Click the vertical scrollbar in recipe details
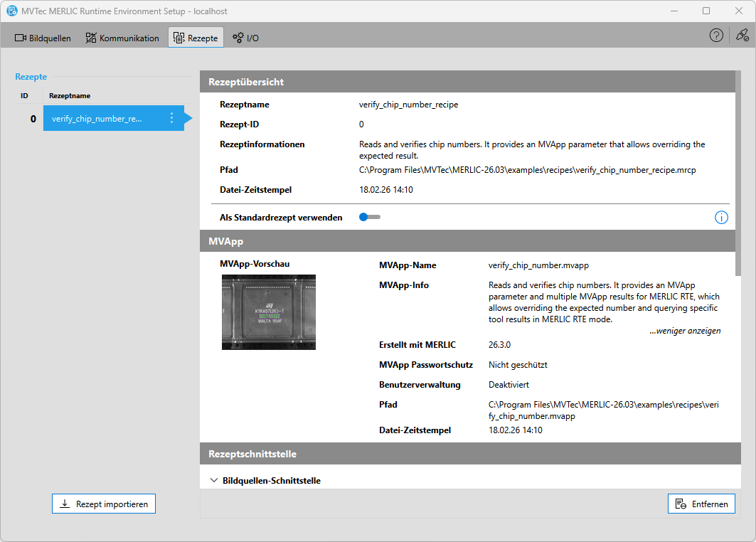This screenshot has width=756, height=542. (x=737, y=178)
